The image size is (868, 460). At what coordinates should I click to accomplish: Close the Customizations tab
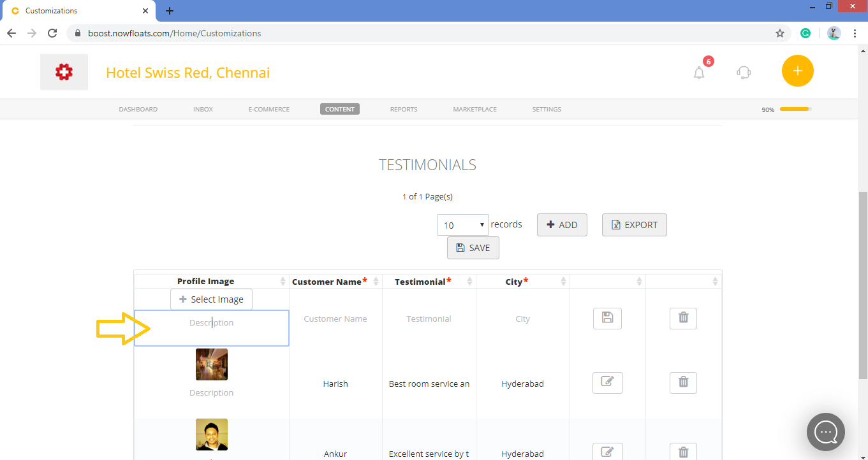[145, 11]
